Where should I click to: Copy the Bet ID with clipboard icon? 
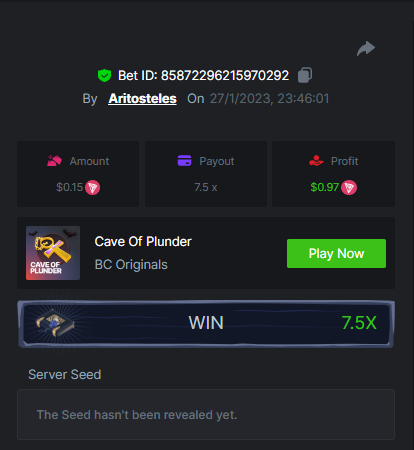pos(305,75)
